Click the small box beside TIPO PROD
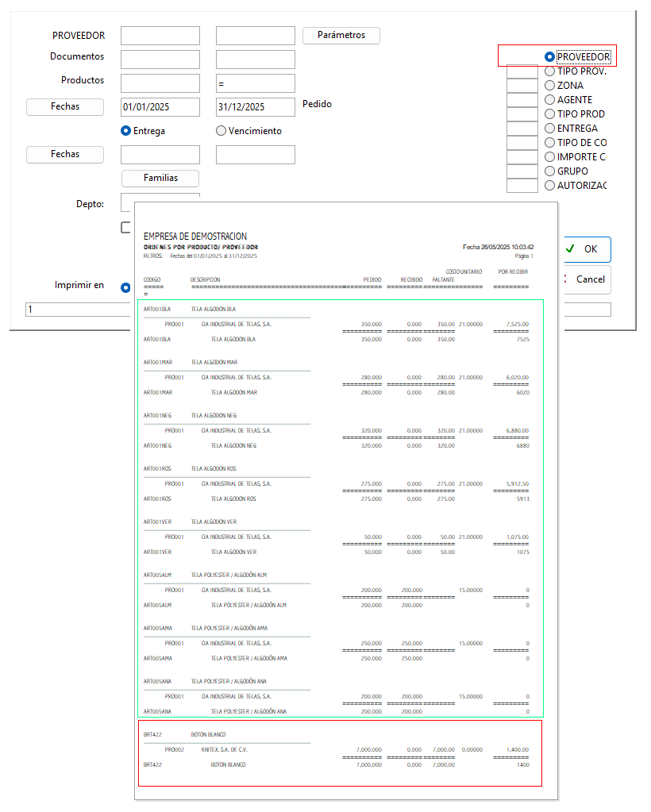Image resolution: width=651 pixels, height=812 pixels. 522,114
